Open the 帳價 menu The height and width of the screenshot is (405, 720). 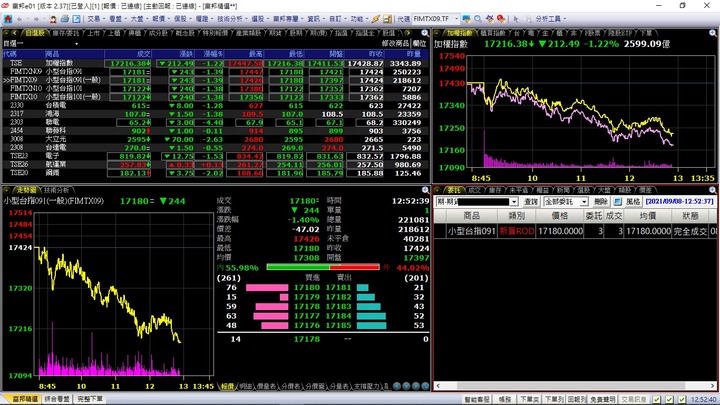point(161,19)
